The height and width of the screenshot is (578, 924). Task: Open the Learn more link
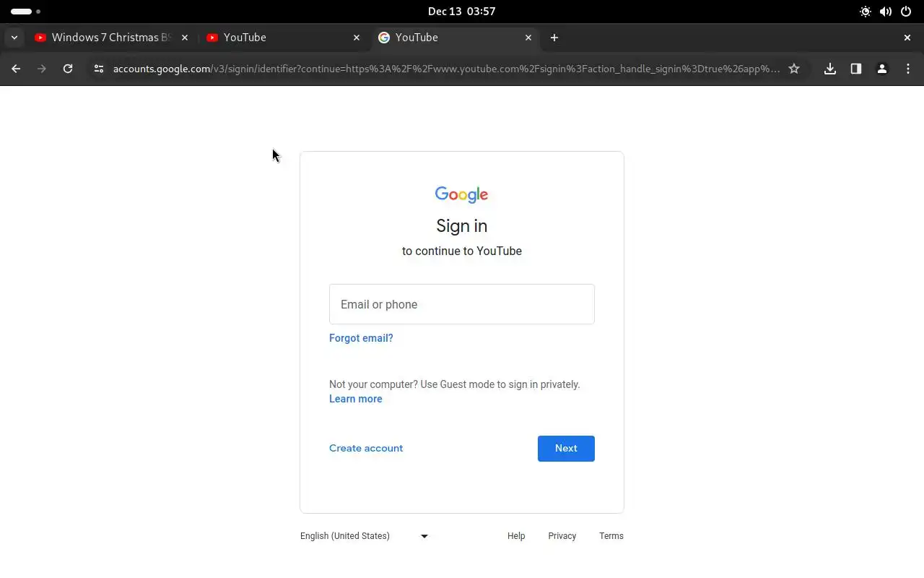(356, 399)
